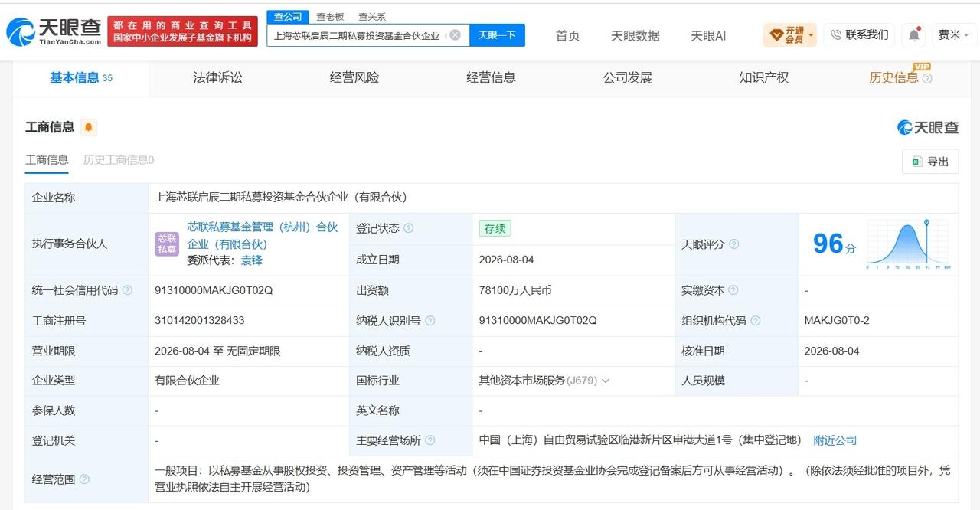Screen dimensions: 980x510
Task: Click help icon next to 登记状态
Action: tap(408, 228)
